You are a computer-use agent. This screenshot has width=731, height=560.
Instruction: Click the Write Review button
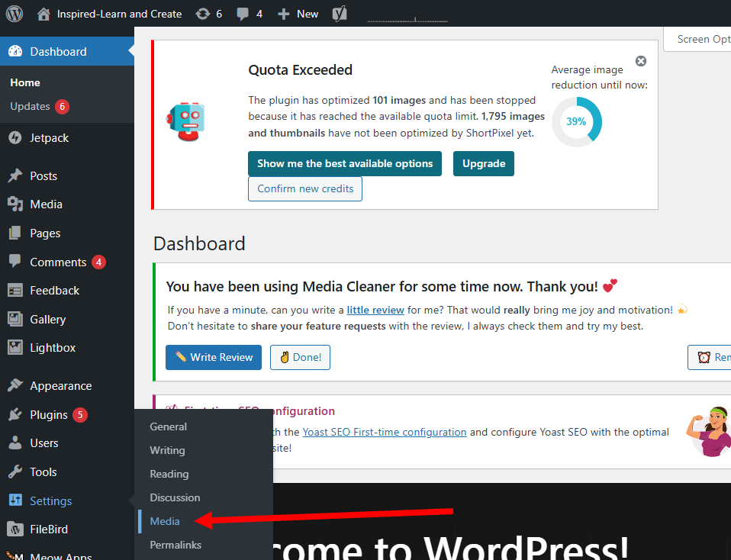pos(214,357)
